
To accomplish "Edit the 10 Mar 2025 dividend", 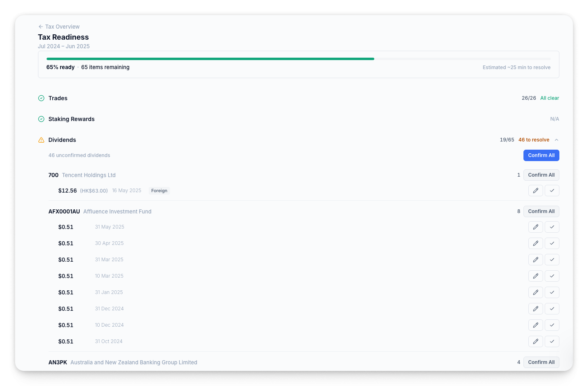I will [x=536, y=276].
